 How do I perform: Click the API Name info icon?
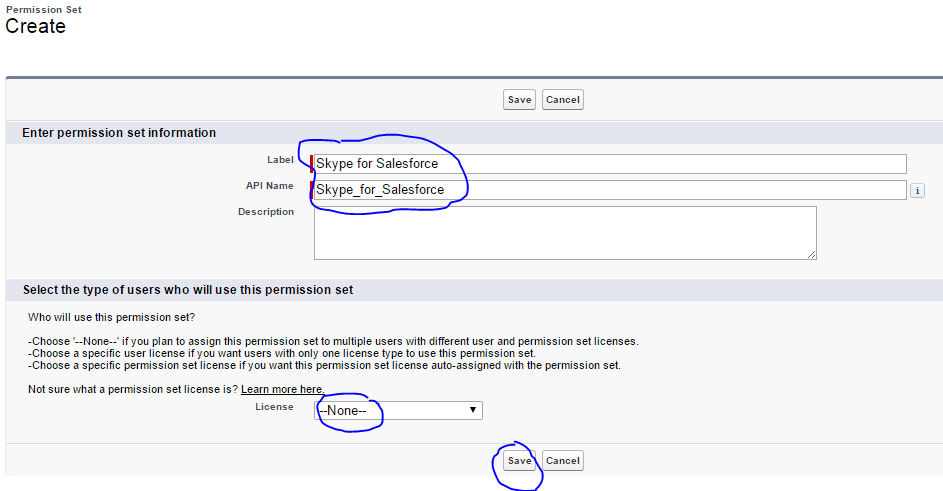(917, 191)
